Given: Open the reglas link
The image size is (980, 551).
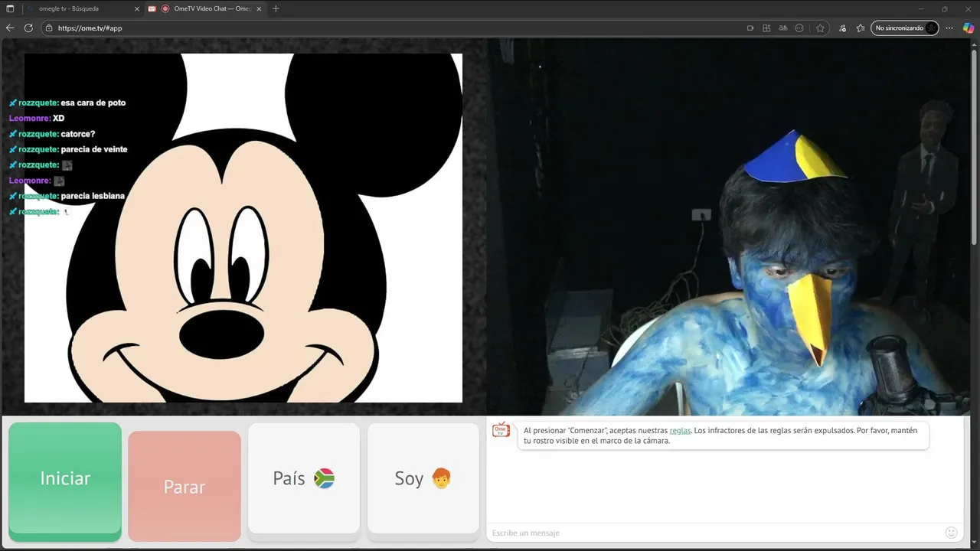Looking at the screenshot, I should 680,430.
